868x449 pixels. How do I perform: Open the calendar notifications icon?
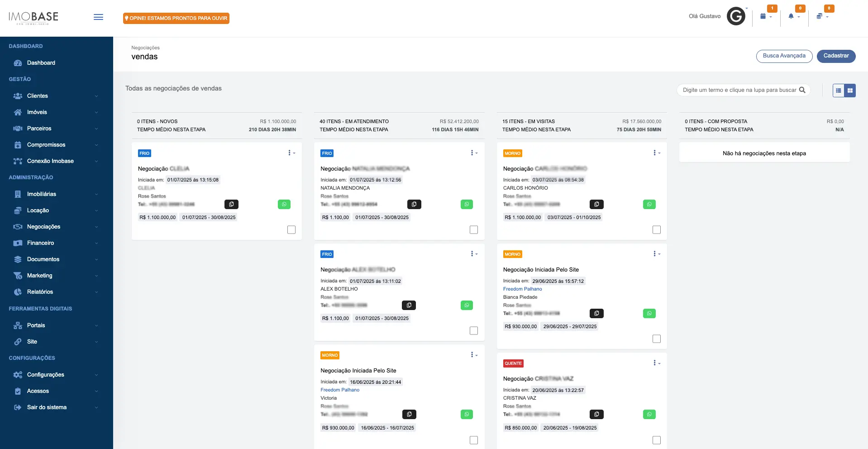[x=765, y=16]
